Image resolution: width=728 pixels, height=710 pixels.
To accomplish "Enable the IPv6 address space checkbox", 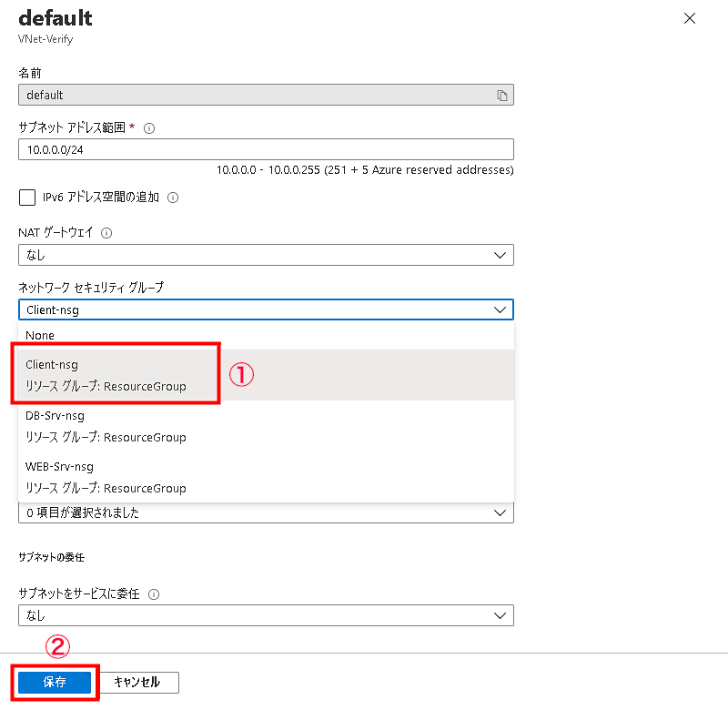I will [27, 198].
